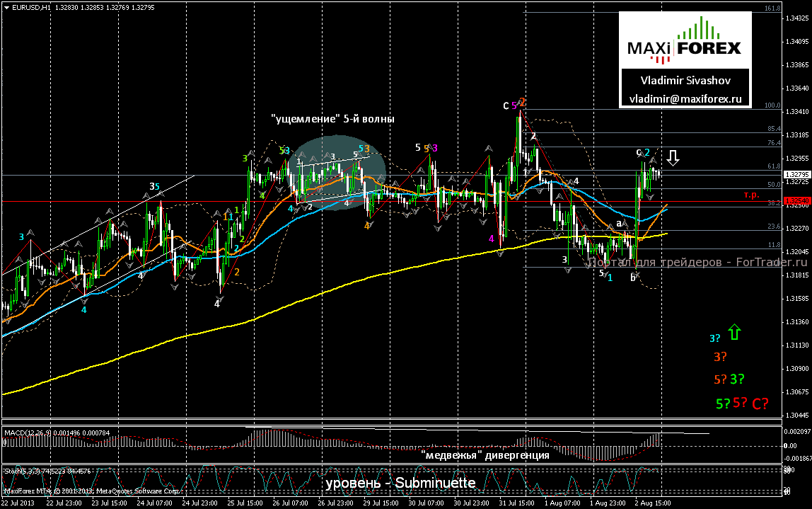Click the 31 Jul 15:00 time axis label
The image size is (812, 509).
coord(517,503)
